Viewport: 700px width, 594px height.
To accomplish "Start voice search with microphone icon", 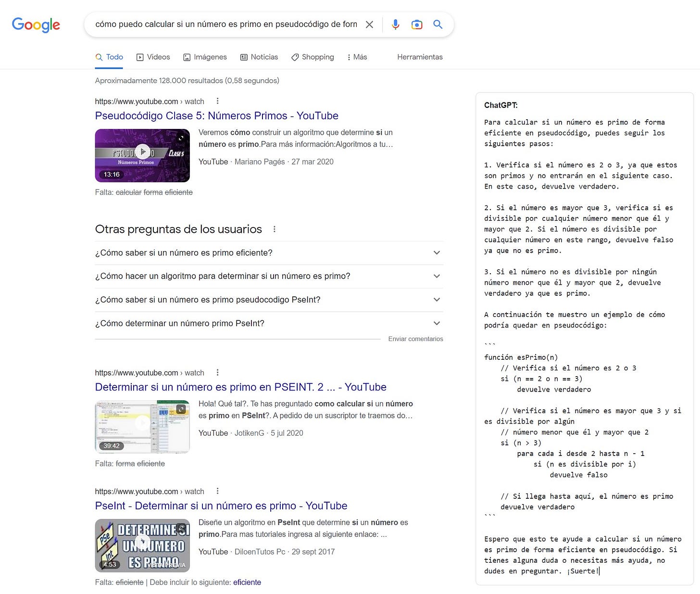I will (395, 25).
